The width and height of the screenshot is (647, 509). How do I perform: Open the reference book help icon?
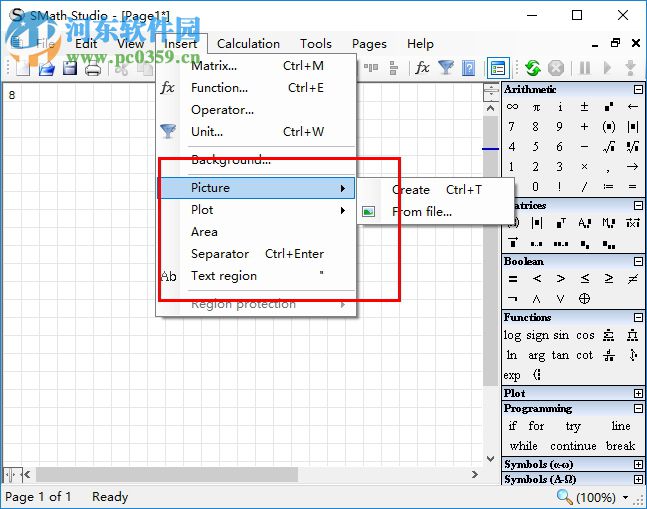pos(468,68)
